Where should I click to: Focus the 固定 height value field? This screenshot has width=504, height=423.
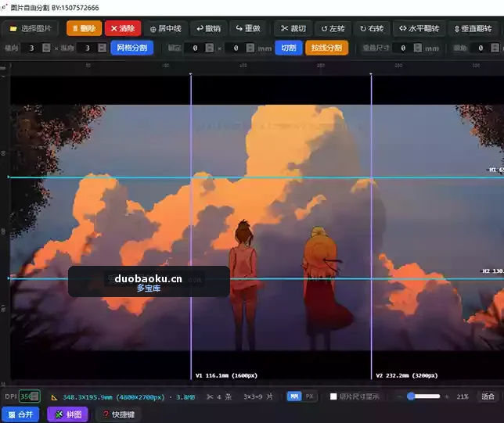236,48
